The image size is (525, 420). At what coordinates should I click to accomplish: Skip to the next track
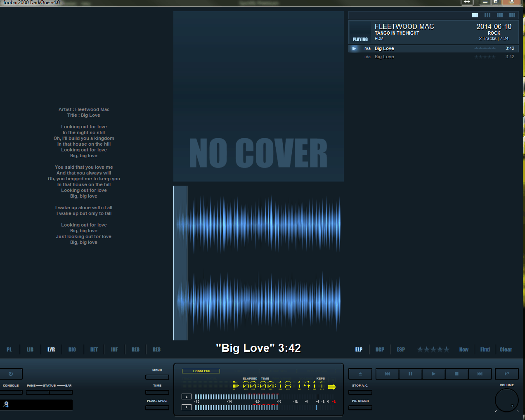tap(480, 374)
